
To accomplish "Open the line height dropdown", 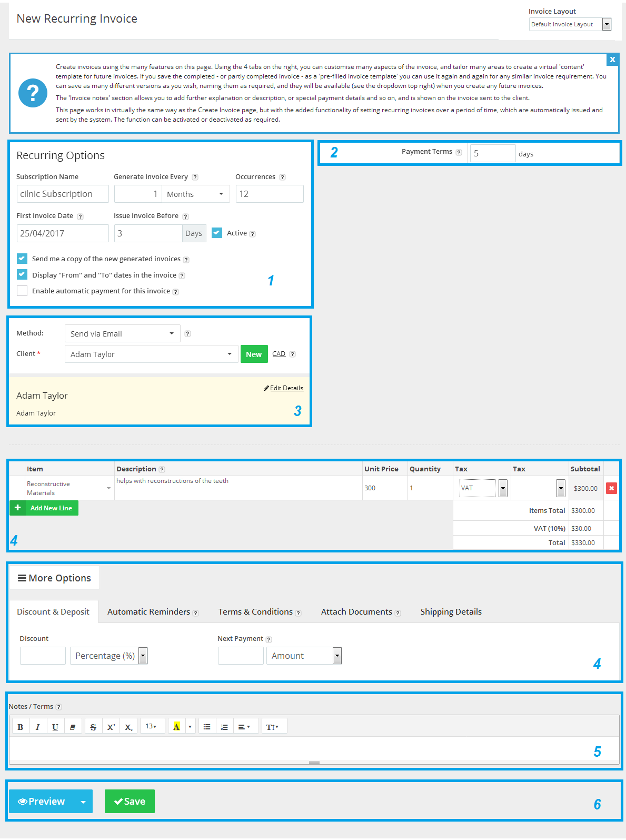I will [x=274, y=727].
